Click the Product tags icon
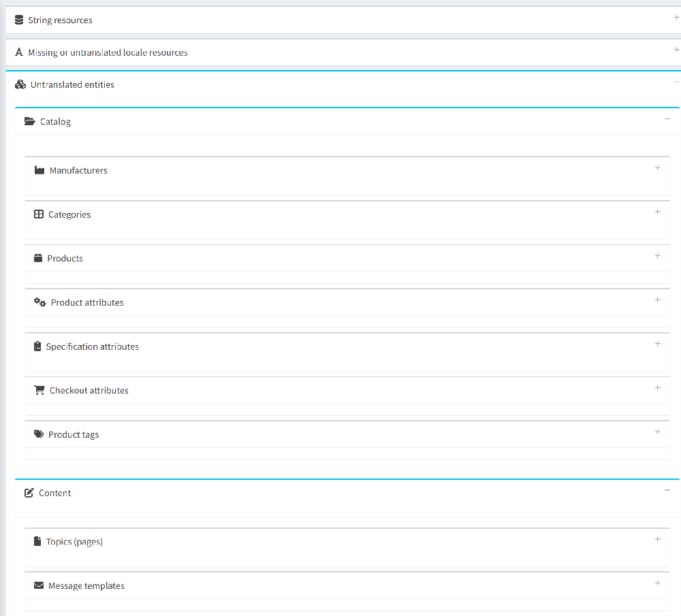 pos(39,434)
